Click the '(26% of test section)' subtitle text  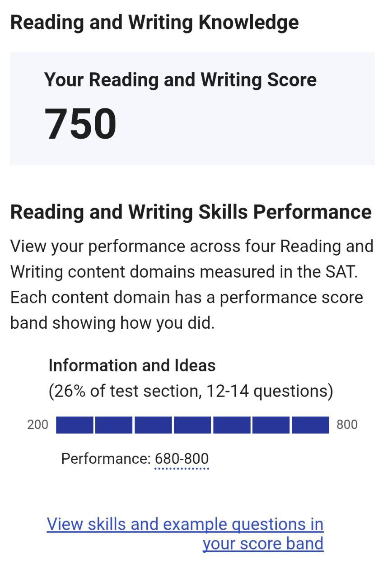click(x=191, y=390)
